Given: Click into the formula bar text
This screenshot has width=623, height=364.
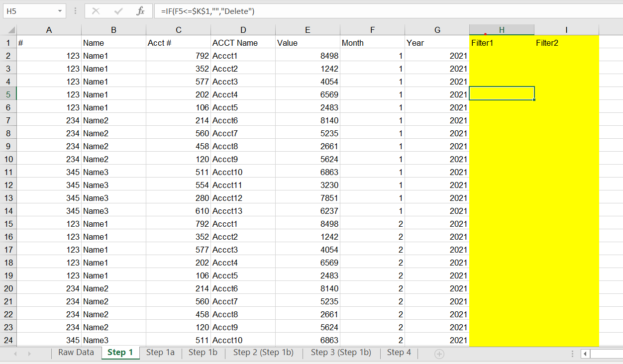Looking at the screenshot, I should [x=208, y=11].
